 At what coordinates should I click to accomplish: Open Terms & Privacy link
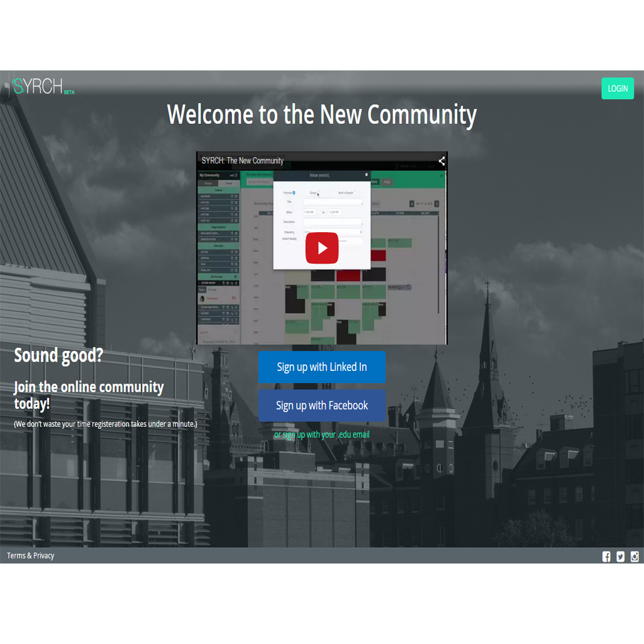pos(30,556)
